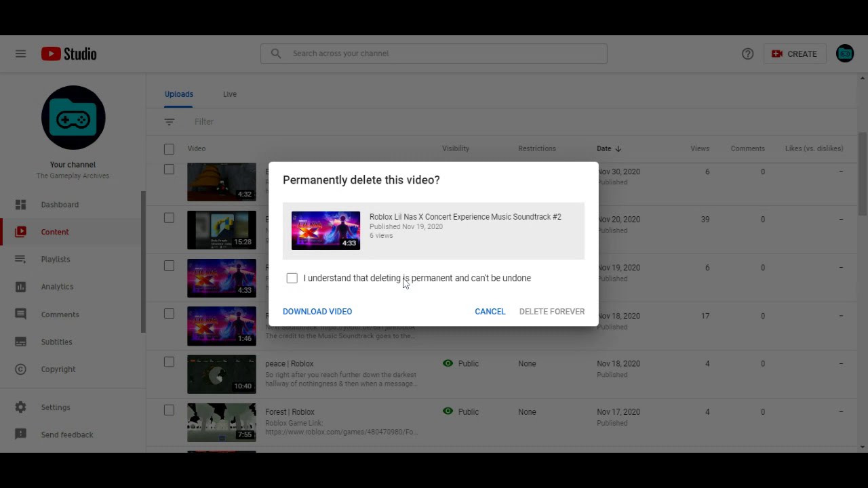
Task: Check the box for the 4:32 video
Action: (169, 169)
